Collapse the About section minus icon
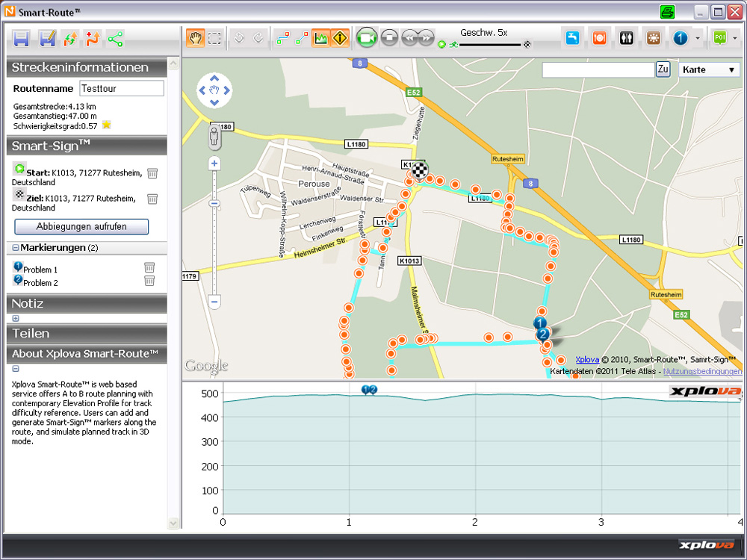 pyautogui.click(x=15, y=369)
